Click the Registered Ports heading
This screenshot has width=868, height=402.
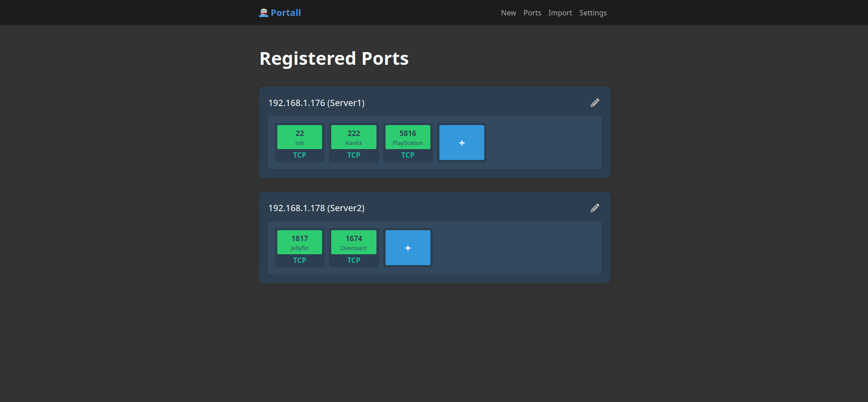pyautogui.click(x=334, y=58)
